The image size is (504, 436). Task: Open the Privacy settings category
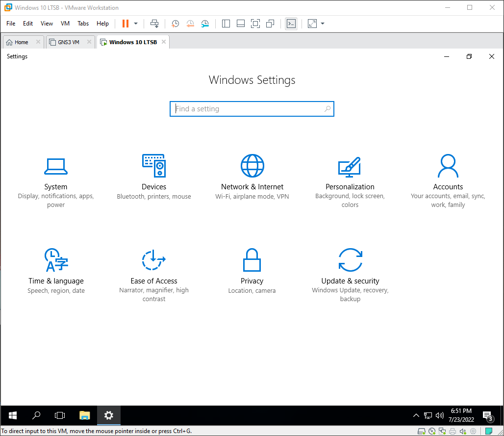(252, 271)
